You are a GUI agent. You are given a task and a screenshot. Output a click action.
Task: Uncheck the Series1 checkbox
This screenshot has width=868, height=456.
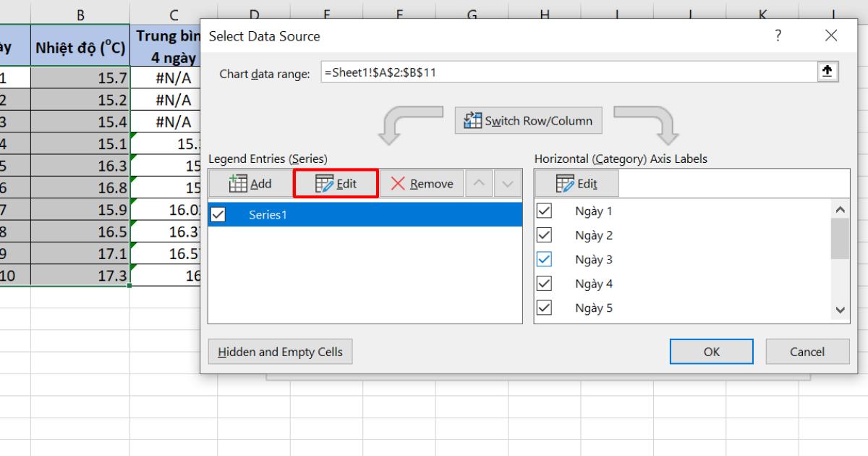tap(218, 214)
